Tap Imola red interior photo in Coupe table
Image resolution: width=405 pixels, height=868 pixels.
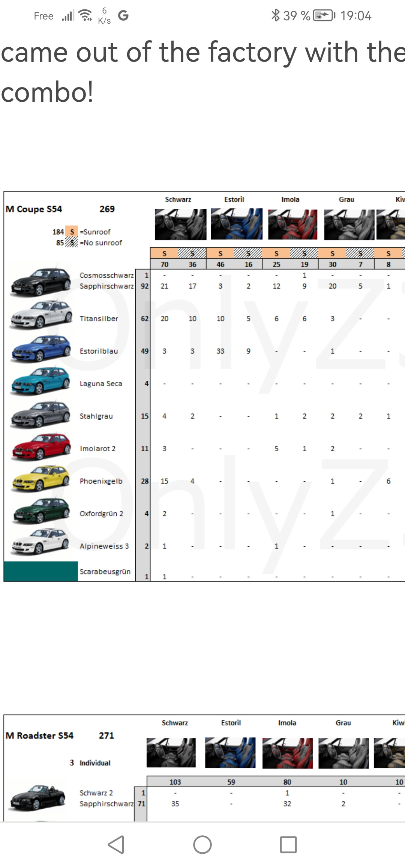click(293, 225)
